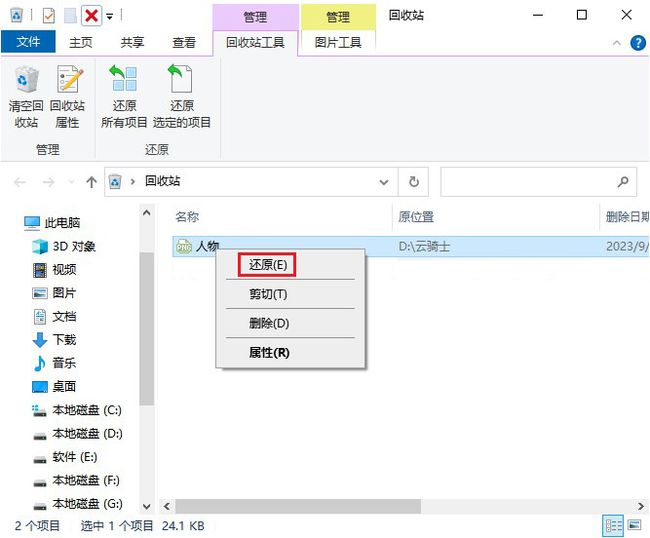This screenshot has width=650, height=538.
Task: Restore the selected items (还原选定的项目)
Action: (182, 97)
